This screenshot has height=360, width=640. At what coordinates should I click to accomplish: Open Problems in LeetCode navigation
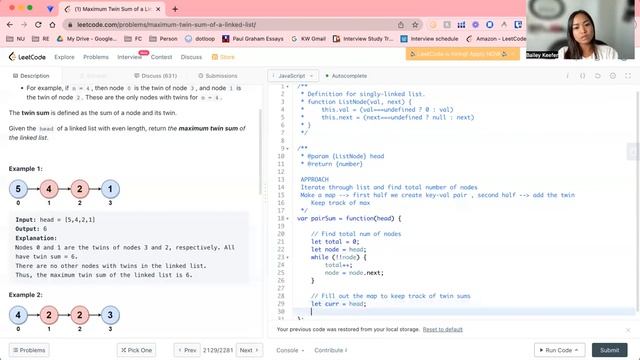pos(96,57)
